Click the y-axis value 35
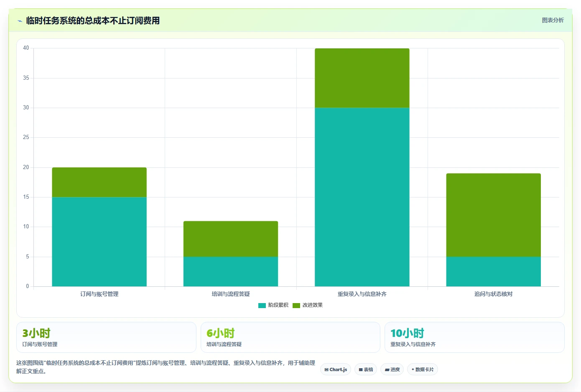 pyautogui.click(x=26, y=78)
